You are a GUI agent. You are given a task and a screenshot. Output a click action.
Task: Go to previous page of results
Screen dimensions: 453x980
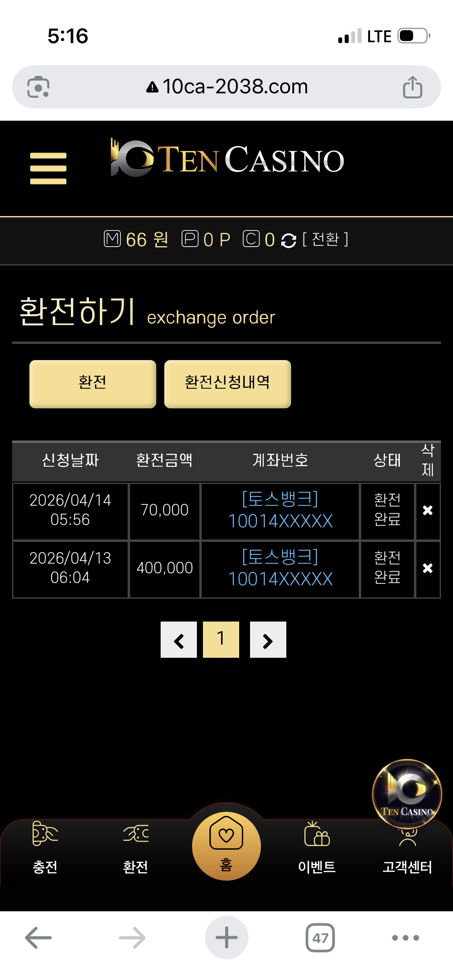pos(179,640)
